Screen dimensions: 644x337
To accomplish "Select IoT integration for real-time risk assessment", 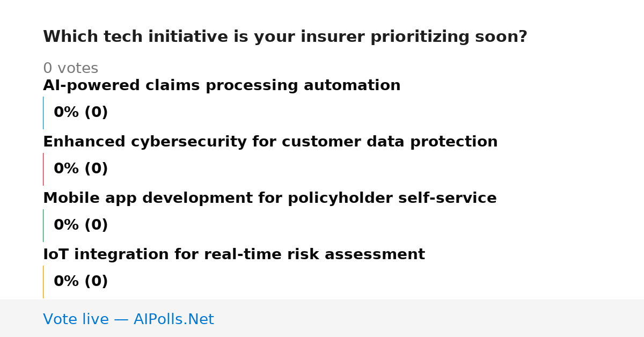I will pos(234,255).
